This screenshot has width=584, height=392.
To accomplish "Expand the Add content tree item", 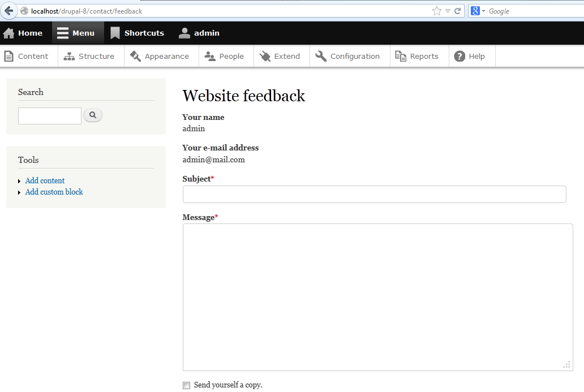I will point(20,180).
